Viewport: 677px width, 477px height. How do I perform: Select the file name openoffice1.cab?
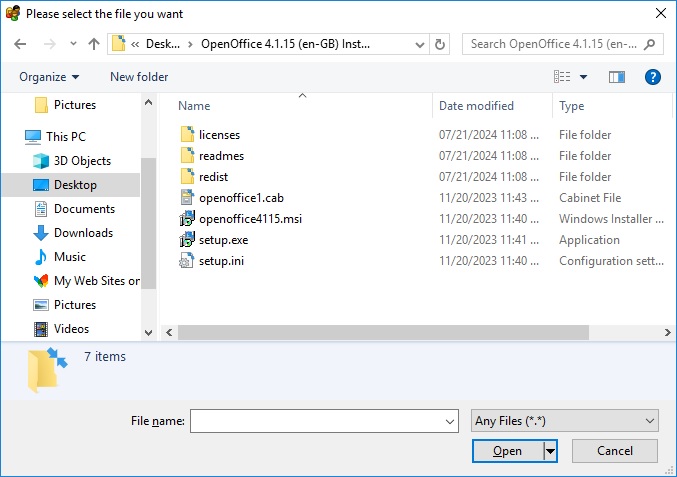coord(241,198)
